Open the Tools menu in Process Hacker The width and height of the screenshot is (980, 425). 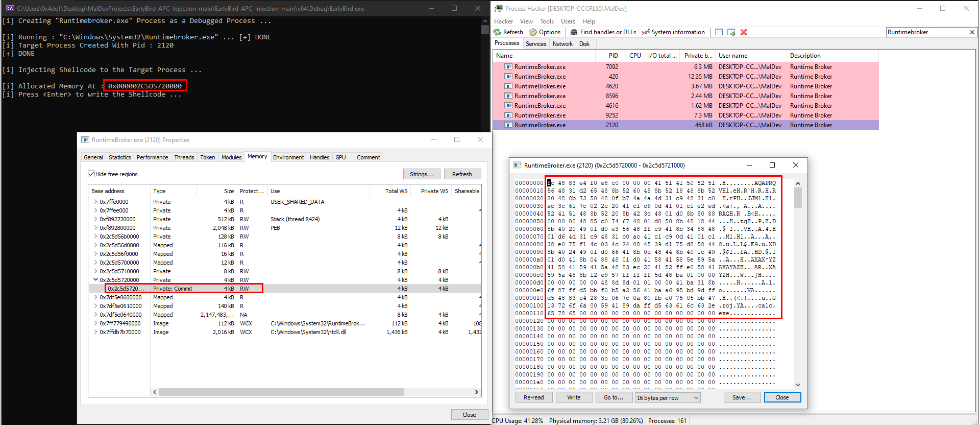coord(547,21)
